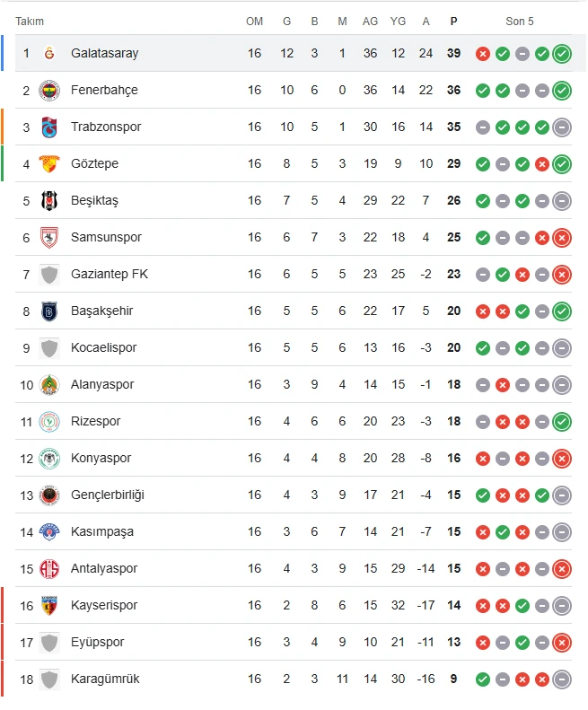Click the Başakşehir club badge
The image size is (588, 710).
click(49, 311)
